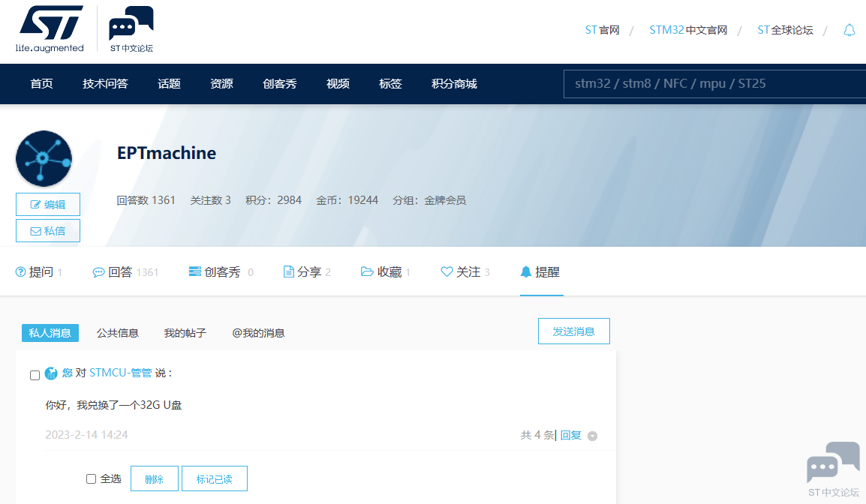Viewport: 866px width, 504px height.
Task: Click the small avatar icon before 您
Action: (51, 373)
